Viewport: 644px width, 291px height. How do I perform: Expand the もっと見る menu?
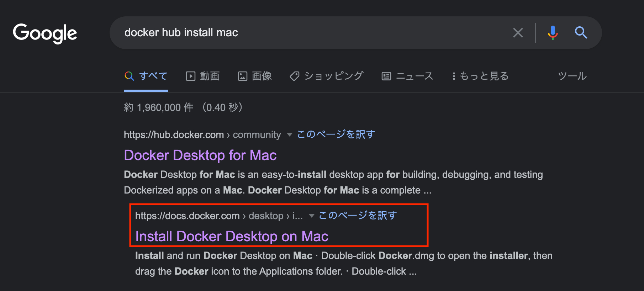[x=480, y=76]
